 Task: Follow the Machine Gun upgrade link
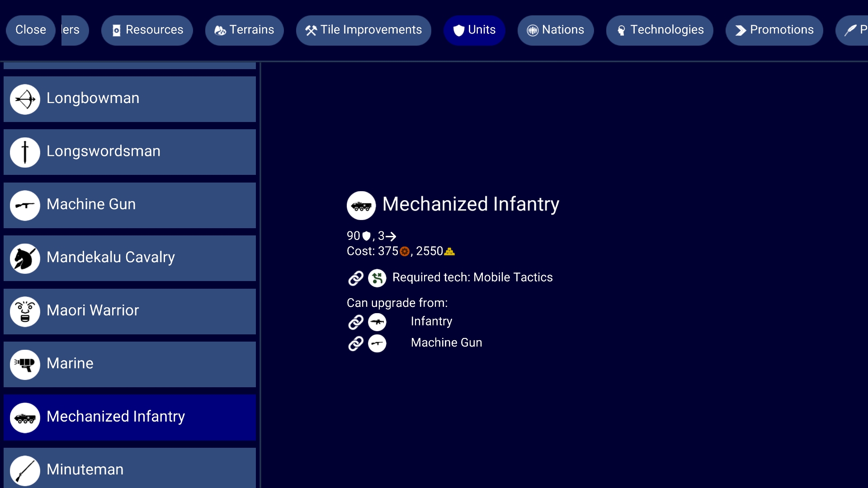(446, 343)
